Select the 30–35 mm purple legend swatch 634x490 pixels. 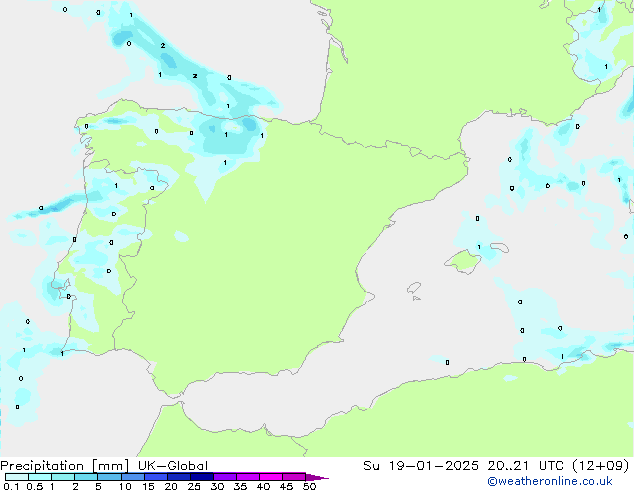(x=224, y=477)
